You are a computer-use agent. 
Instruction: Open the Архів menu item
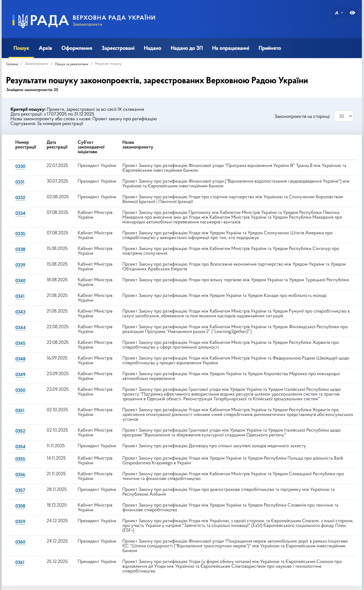45,48
